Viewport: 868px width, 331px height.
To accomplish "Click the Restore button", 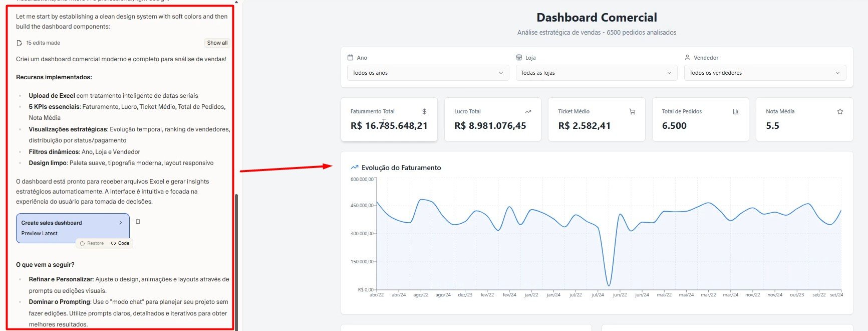I will (x=92, y=243).
